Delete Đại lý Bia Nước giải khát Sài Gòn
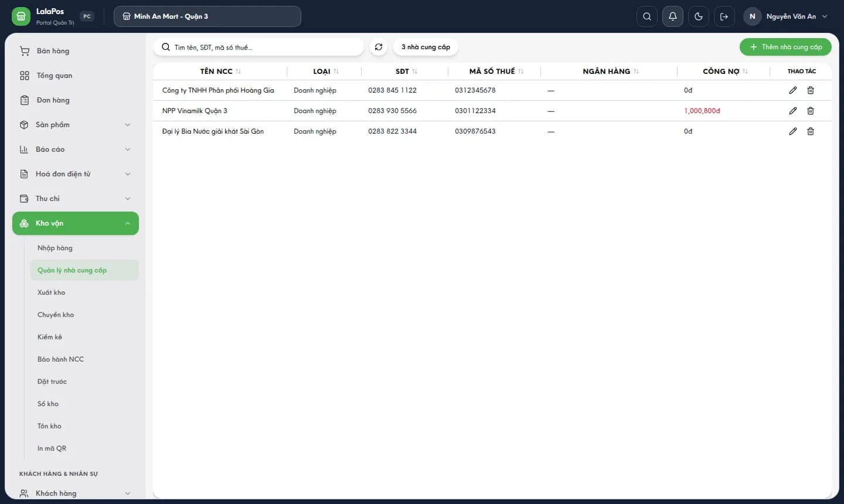The height and width of the screenshot is (504, 844). point(811,131)
